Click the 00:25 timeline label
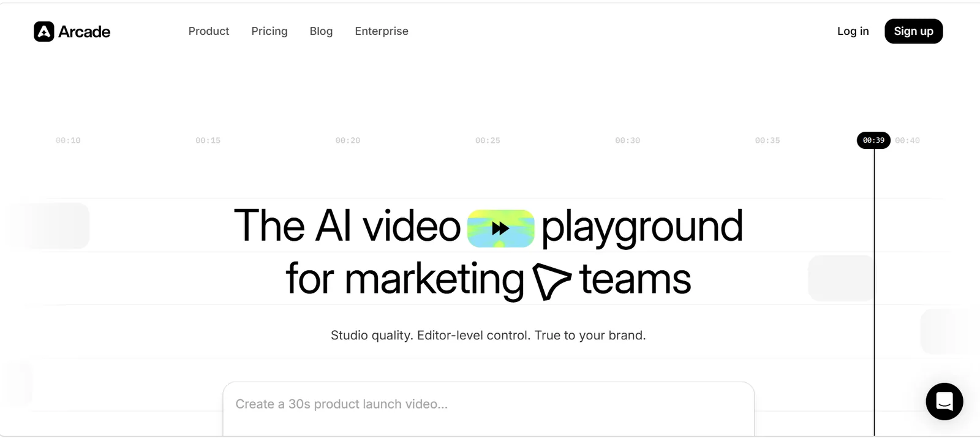Viewport: 980px width, 438px height. click(488, 140)
